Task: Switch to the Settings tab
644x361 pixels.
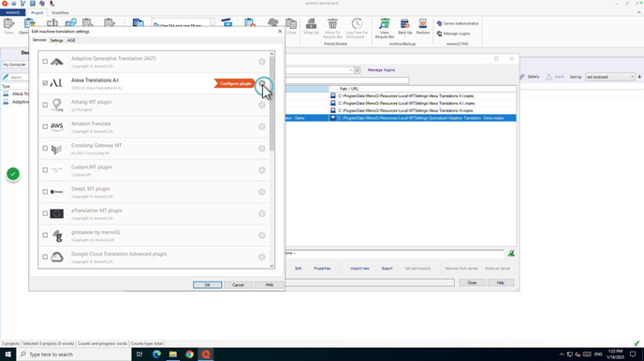Action: [57, 40]
